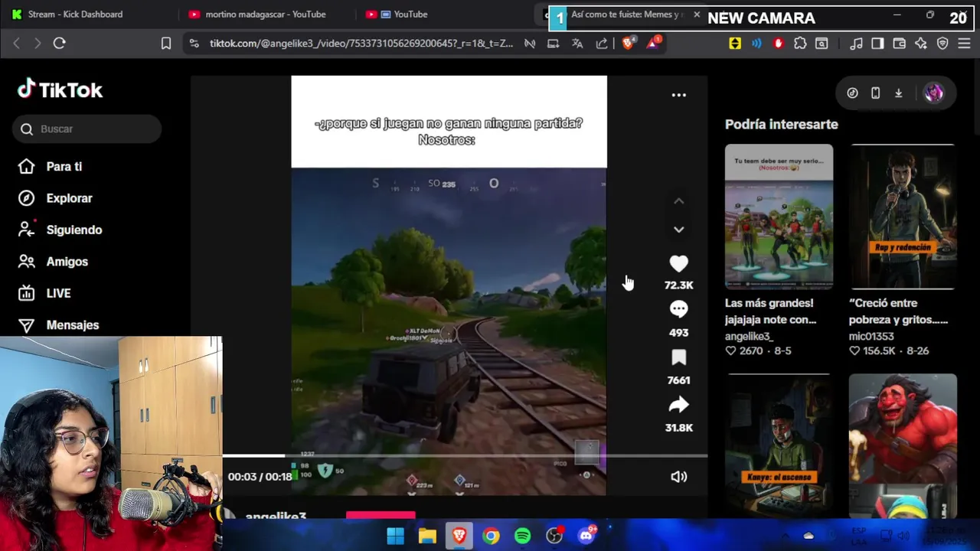
Task: Click the tiktok.com address bar
Action: coord(361,44)
